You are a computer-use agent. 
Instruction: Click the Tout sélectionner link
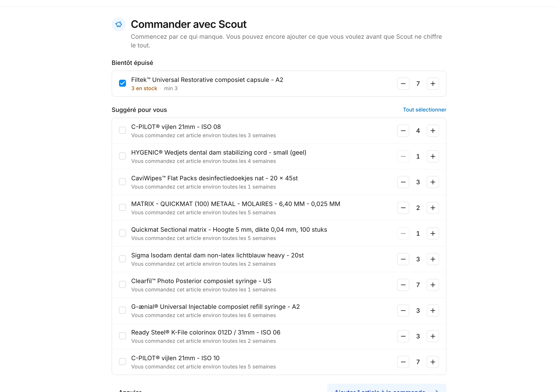click(425, 110)
